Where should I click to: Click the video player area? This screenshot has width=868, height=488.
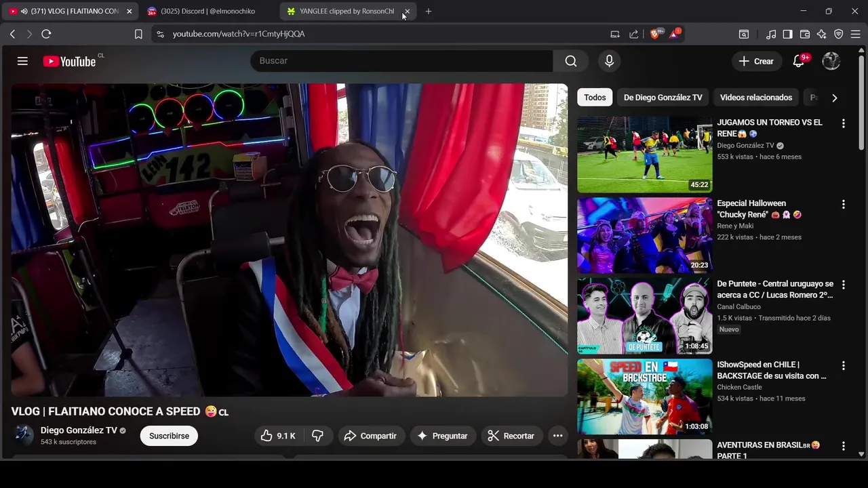click(x=290, y=240)
